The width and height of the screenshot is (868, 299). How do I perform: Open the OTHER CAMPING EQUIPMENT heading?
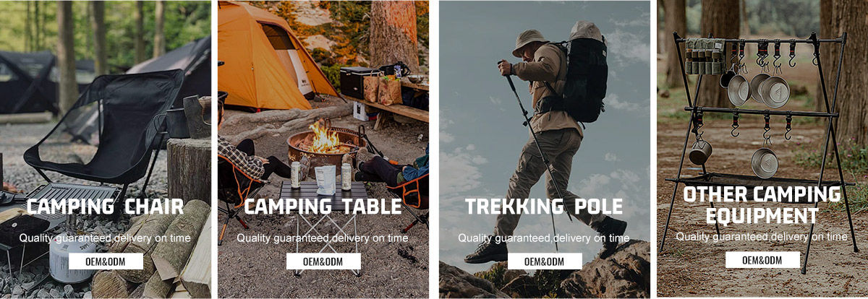click(762, 205)
